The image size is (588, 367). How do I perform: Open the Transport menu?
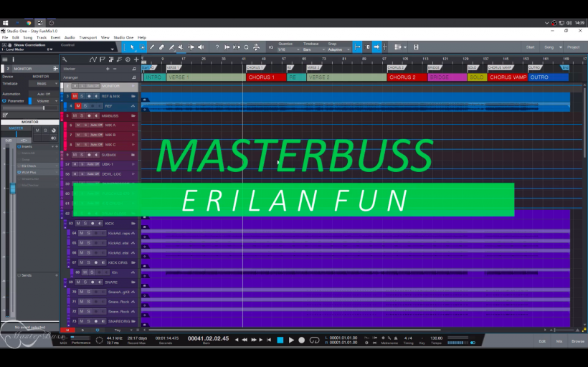[x=88, y=37]
